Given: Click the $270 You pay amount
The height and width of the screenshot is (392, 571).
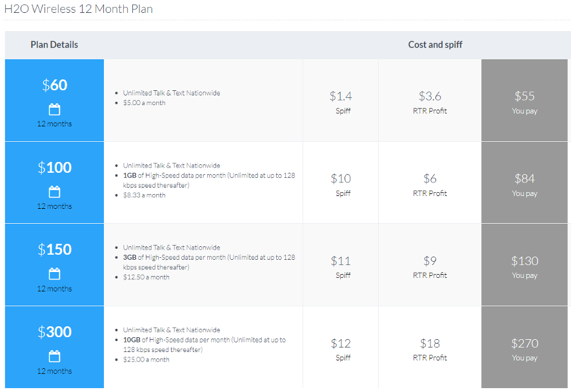Looking at the screenshot, I should point(525,343).
